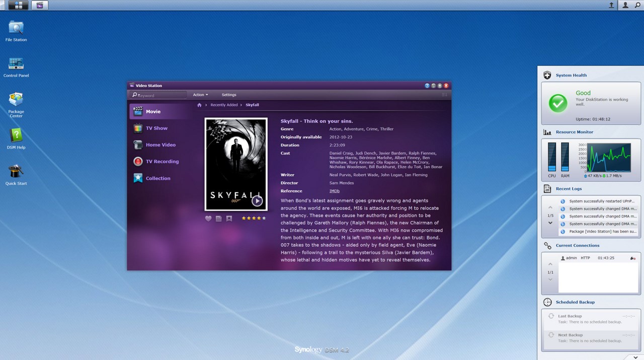Open Resource Monitor widget title
Image resolution: width=644 pixels, height=360 pixels.
point(574,132)
